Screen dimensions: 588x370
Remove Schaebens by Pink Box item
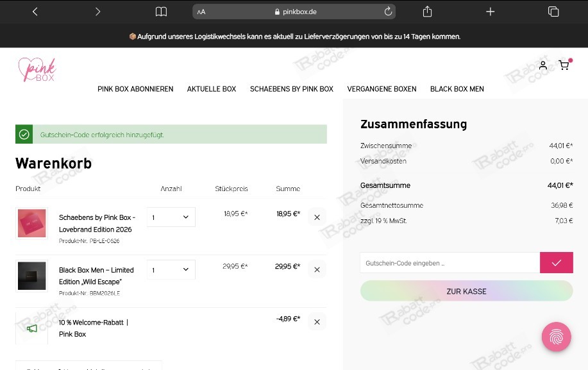317,217
